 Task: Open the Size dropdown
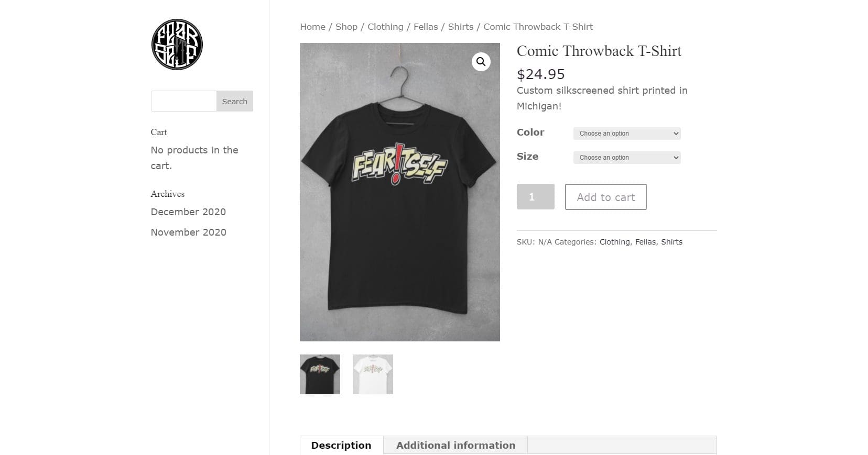(627, 158)
